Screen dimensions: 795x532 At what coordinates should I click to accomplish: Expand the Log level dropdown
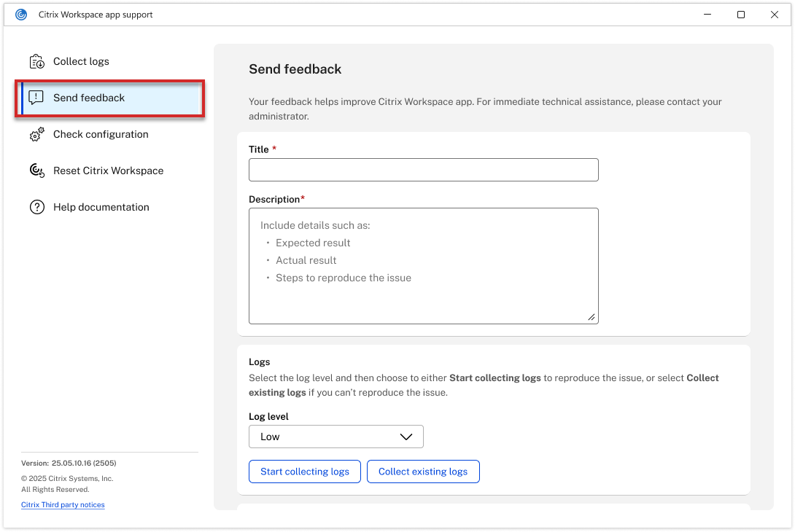click(336, 437)
